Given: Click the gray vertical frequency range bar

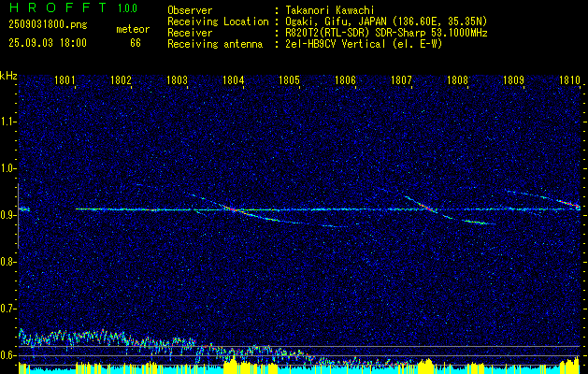Looking at the screenshot, I should tap(18, 216).
